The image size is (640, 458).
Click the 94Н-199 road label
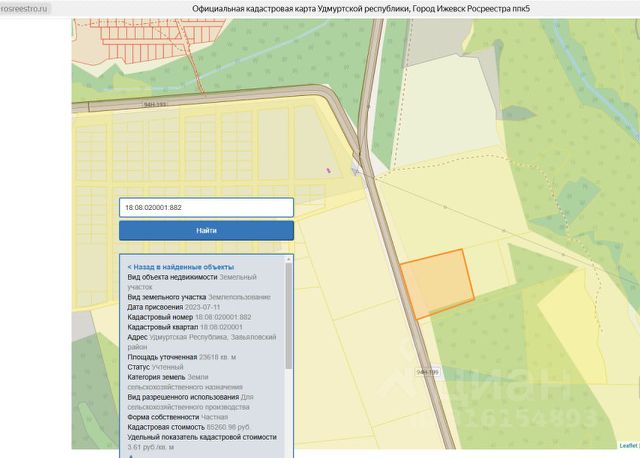pyautogui.click(x=427, y=372)
